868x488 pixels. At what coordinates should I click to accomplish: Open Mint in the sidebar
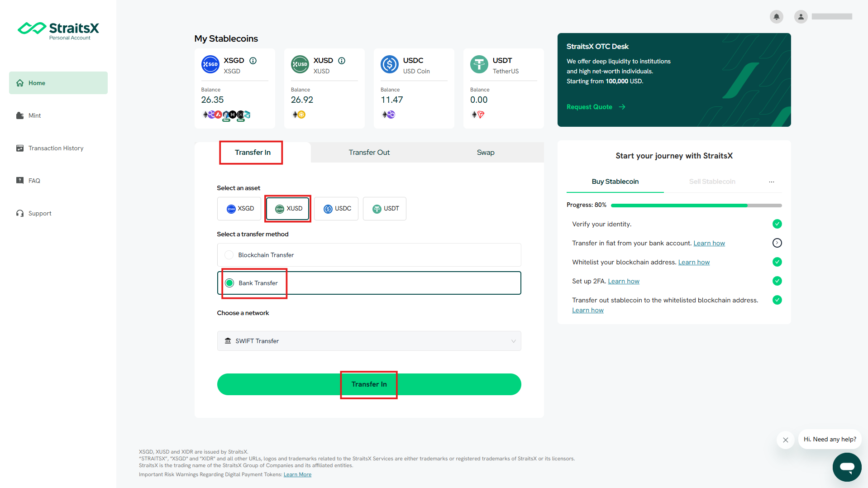[58, 115]
